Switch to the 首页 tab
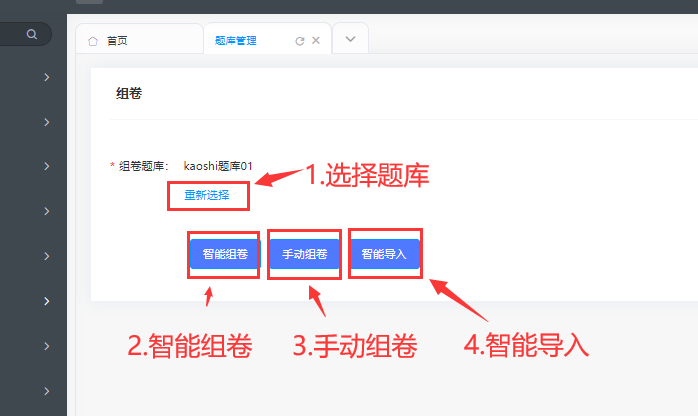 pos(139,40)
